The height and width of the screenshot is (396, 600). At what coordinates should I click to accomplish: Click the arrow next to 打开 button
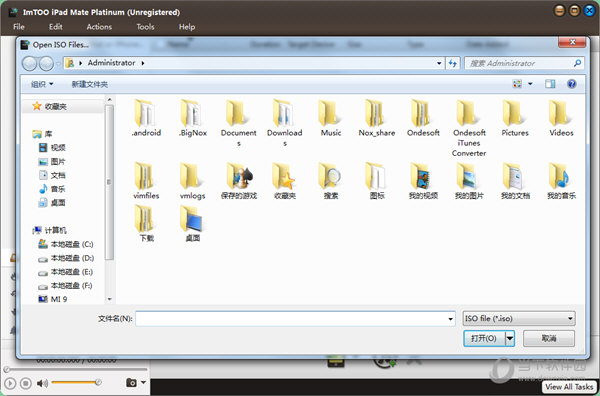click(510, 338)
